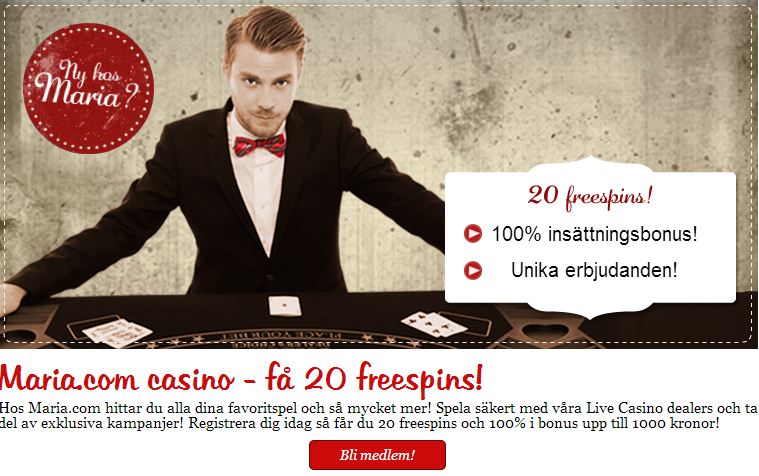Click the clubs cards on the table's right side
The image size is (759, 476).
(434, 323)
